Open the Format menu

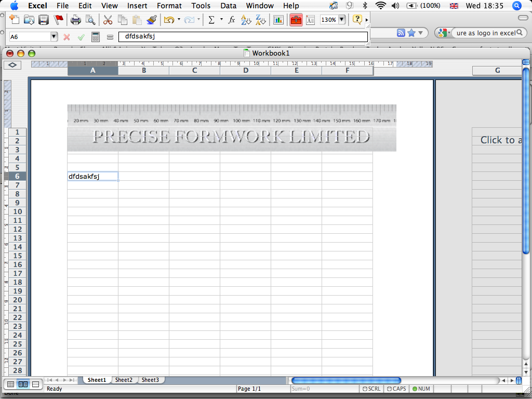(169, 6)
